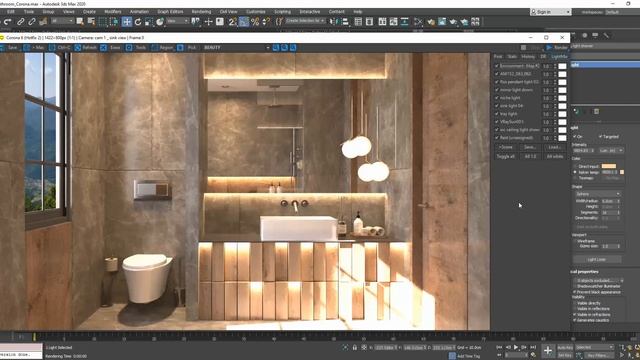Activate the Select and Rotate tool
This screenshot has width=640, height=360.
[x=138, y=22]
